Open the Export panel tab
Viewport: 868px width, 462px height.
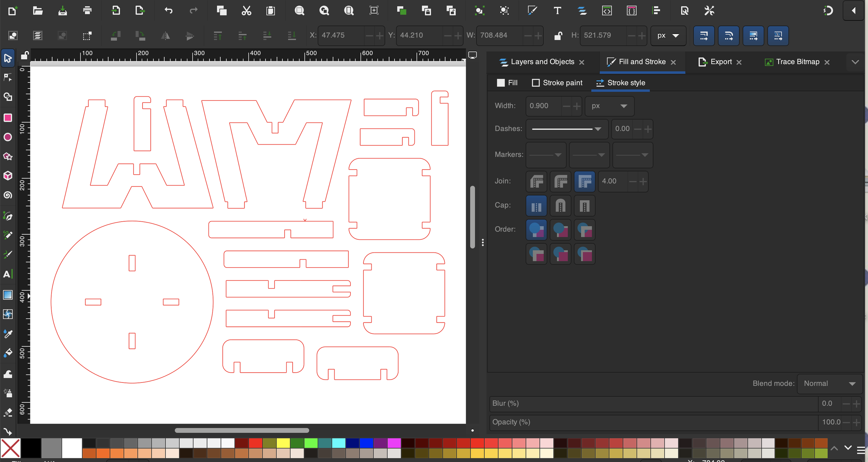(720, 62)
